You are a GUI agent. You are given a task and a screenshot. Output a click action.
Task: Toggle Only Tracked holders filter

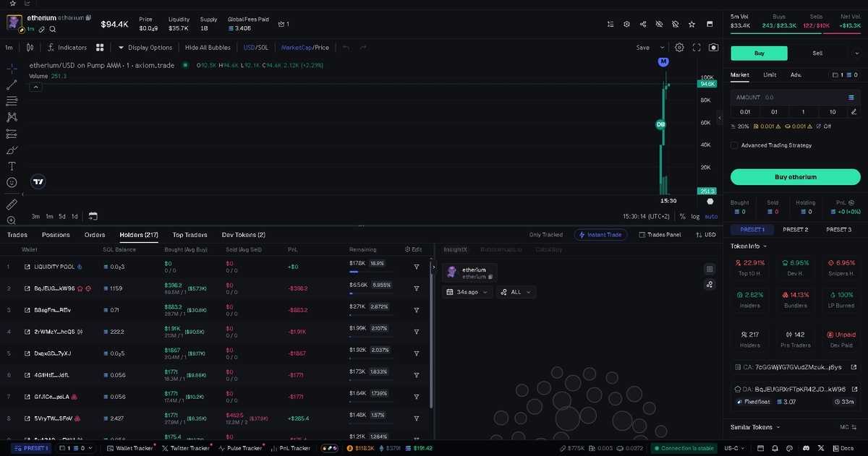(546, 235)
